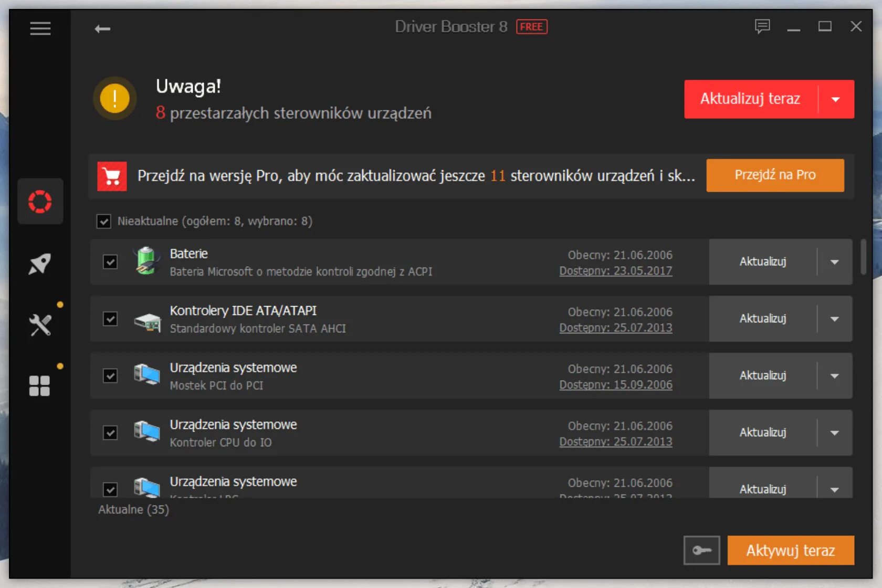882x588 pixels.
Task: Click the bottom row Aktualizuj button
Action: click(x=763, y=489)
